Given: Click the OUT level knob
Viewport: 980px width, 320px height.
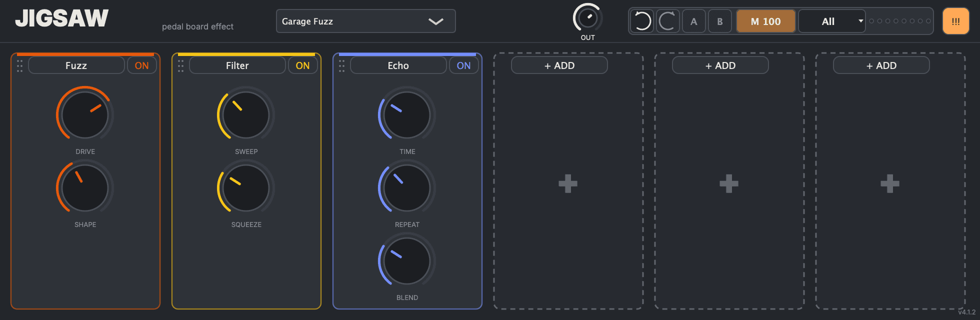Looking at the screenshot, I should (587, 18).
